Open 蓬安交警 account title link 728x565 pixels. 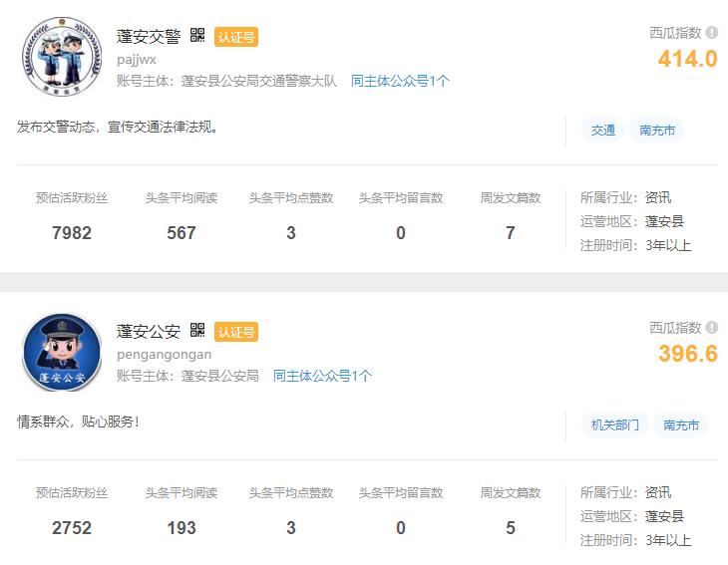149,37
